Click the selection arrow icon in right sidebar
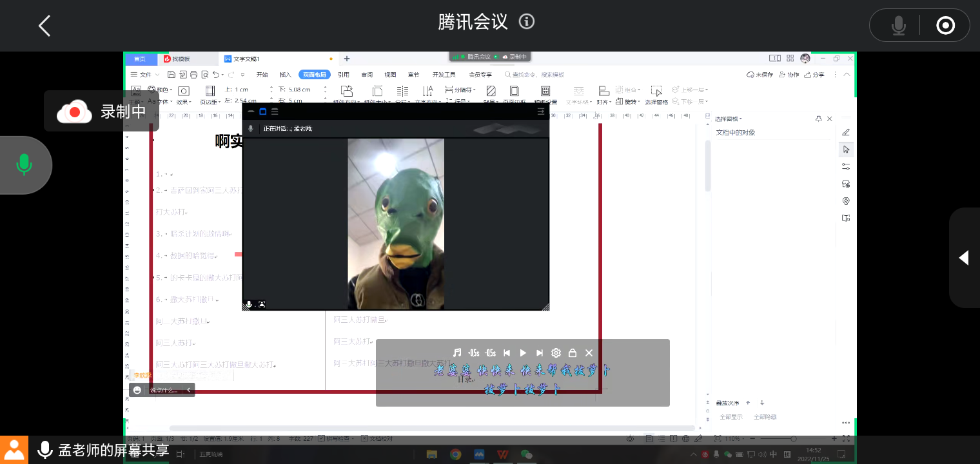 pyautogui.click(x=846, y=150)
